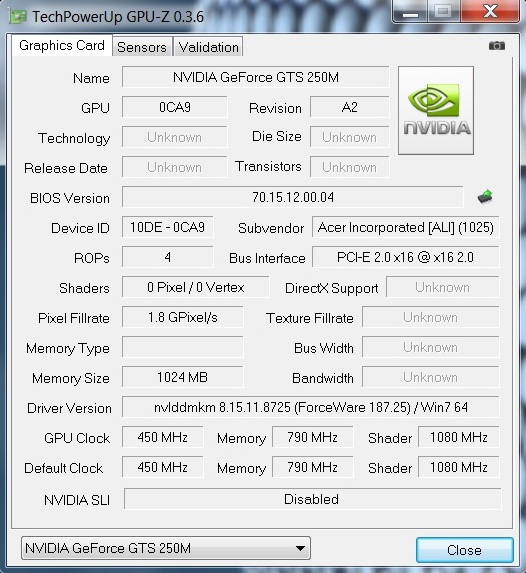Click the empty Memory Type field
The width and height of the screenshot is (526, 573).
coord(182,347)
